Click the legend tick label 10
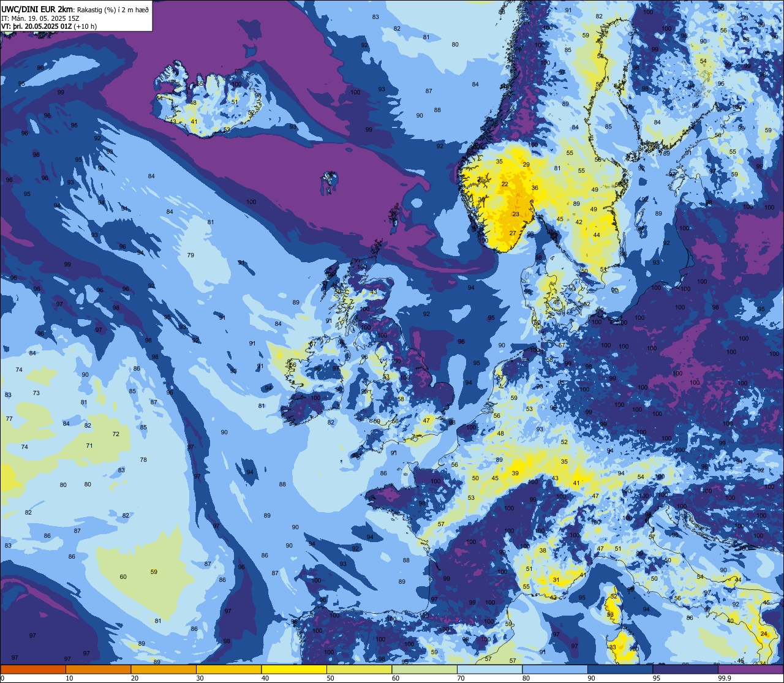Image resolution: width=784 pixels, height=683 pixels. [69, 678]
